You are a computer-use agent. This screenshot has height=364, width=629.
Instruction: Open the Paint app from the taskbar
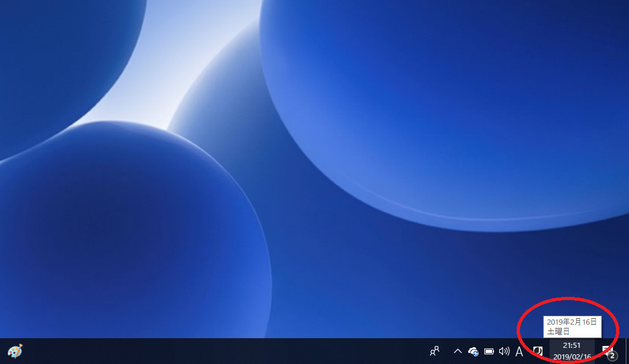15,351
